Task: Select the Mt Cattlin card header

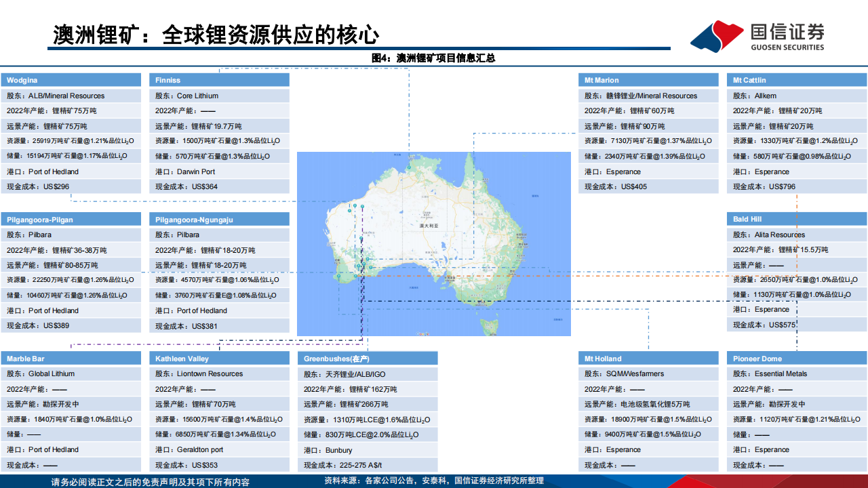Action: coord(797,80)
